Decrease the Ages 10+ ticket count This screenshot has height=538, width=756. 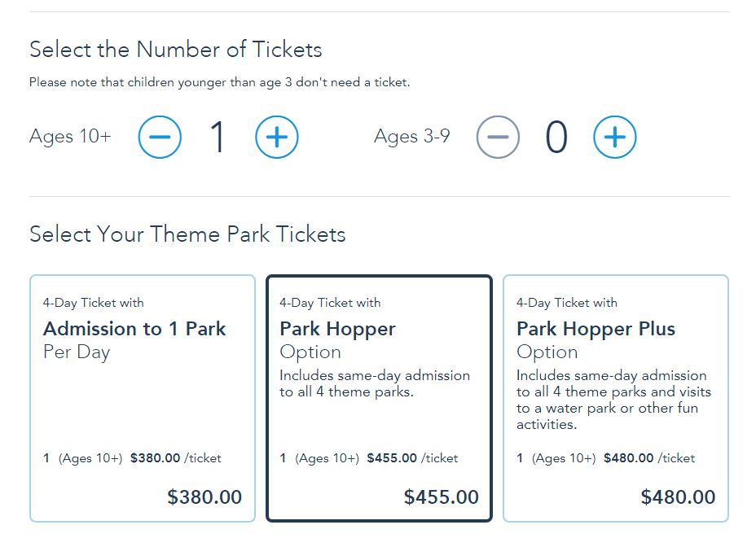tap(160, 137)
